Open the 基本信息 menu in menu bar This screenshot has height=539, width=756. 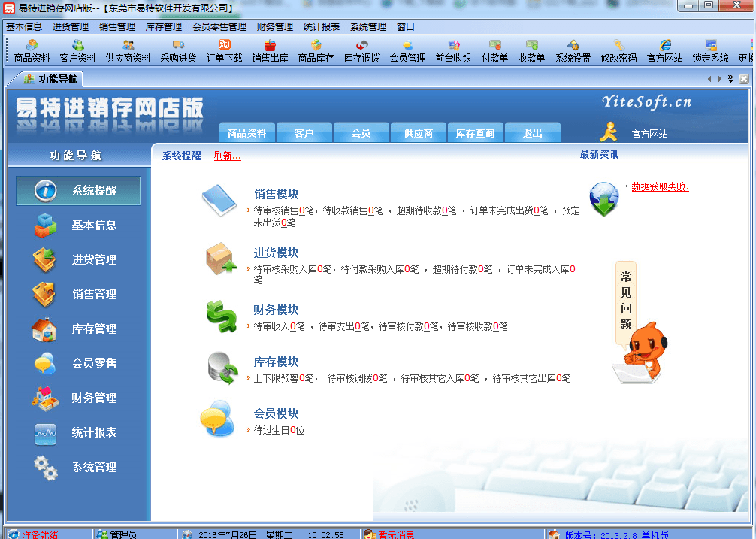[x=24, y=26]
